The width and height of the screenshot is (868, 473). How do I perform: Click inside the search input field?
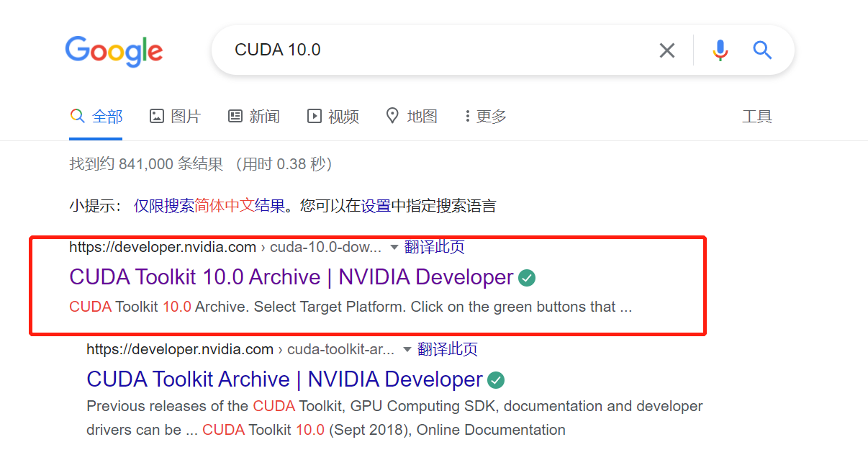coord(432,50)
